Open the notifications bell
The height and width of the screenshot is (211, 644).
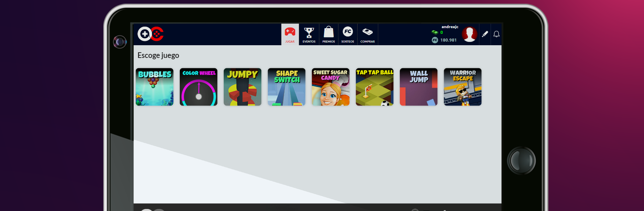pyautogui.click(x=496, y=34)
